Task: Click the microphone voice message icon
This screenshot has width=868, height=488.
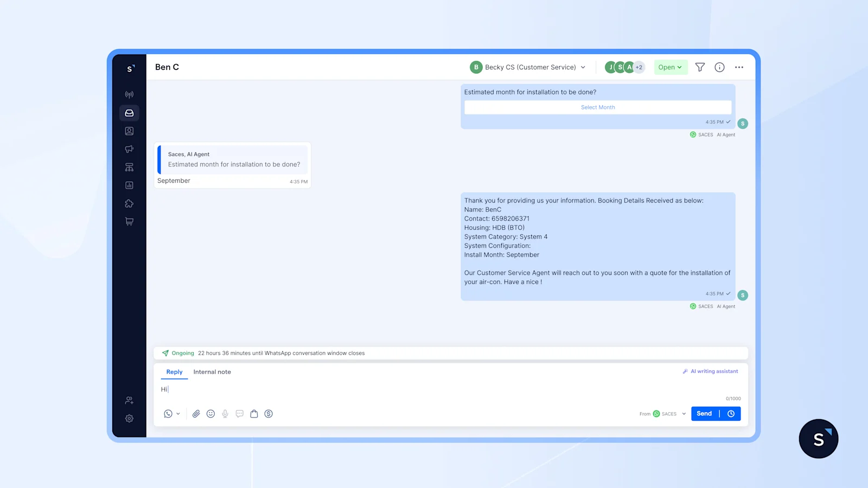Action: point(225,414)
